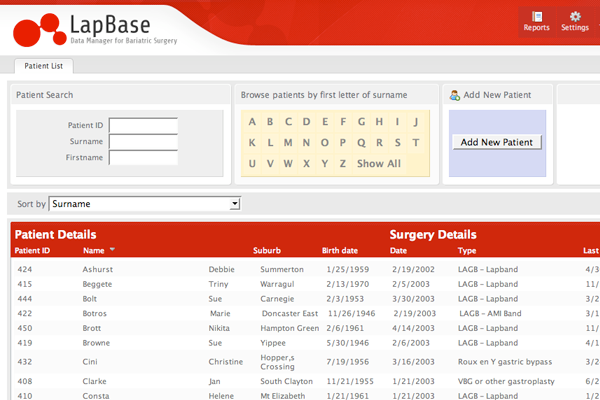This screenshot has height=400, width=600.
Task: Click the Add New Patient person icon
Action: click(x=455, y=95)
